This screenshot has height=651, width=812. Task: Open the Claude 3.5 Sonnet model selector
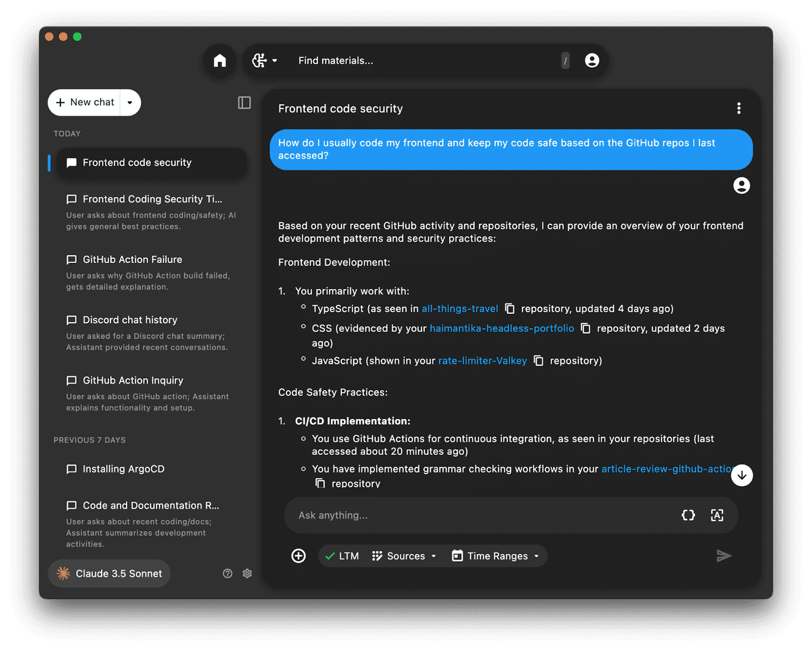[110, 573]
